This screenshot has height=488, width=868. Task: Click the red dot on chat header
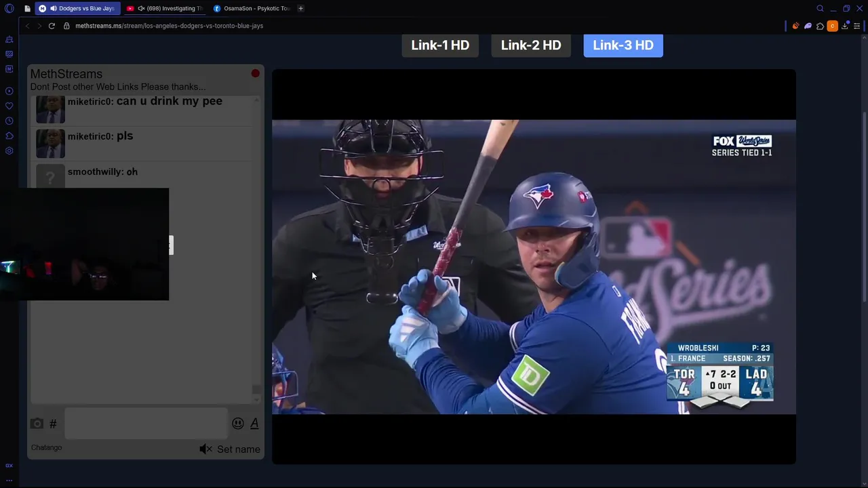point(255,73)
